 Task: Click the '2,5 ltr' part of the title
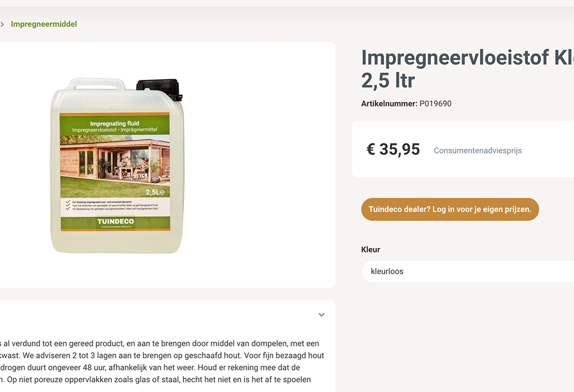pos(388,80)
